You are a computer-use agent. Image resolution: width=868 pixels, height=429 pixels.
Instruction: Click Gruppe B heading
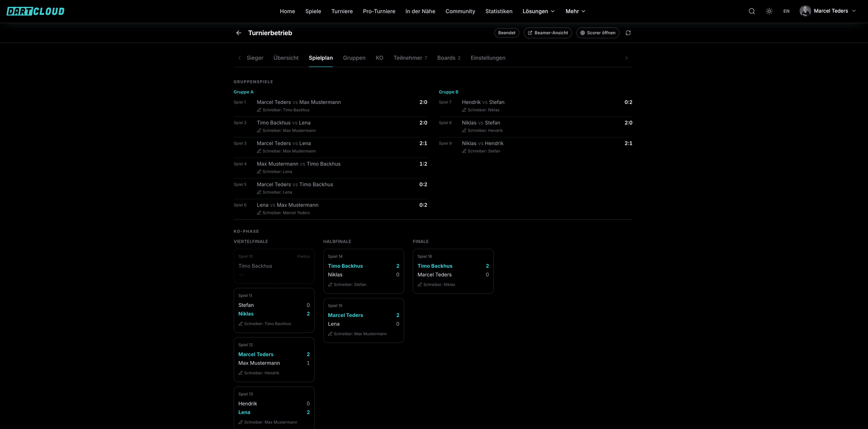pyautogui.click(x=448, y=92)
